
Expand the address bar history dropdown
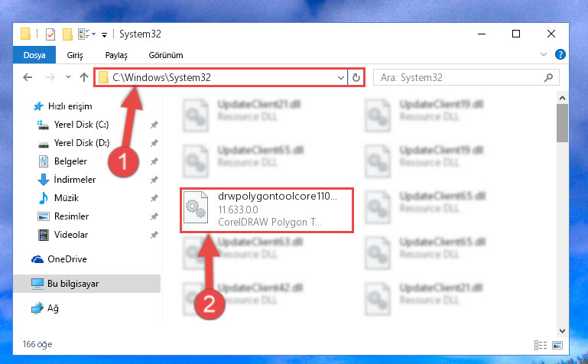[x=340, y=77]
